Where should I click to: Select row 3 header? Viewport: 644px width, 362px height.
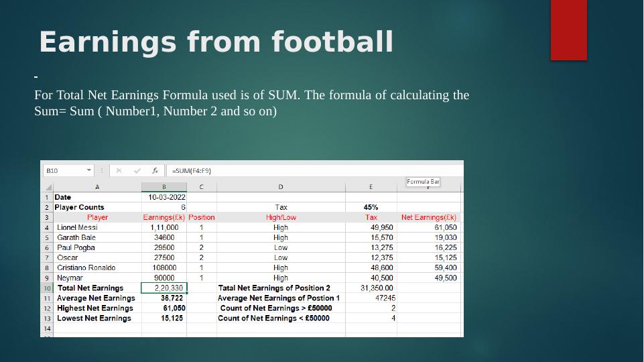tap(48, 218)
